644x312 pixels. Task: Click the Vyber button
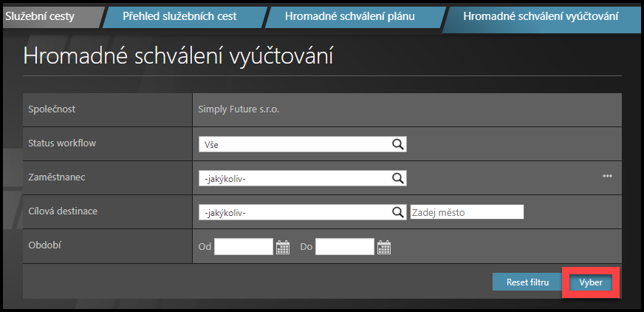point(590,283)
